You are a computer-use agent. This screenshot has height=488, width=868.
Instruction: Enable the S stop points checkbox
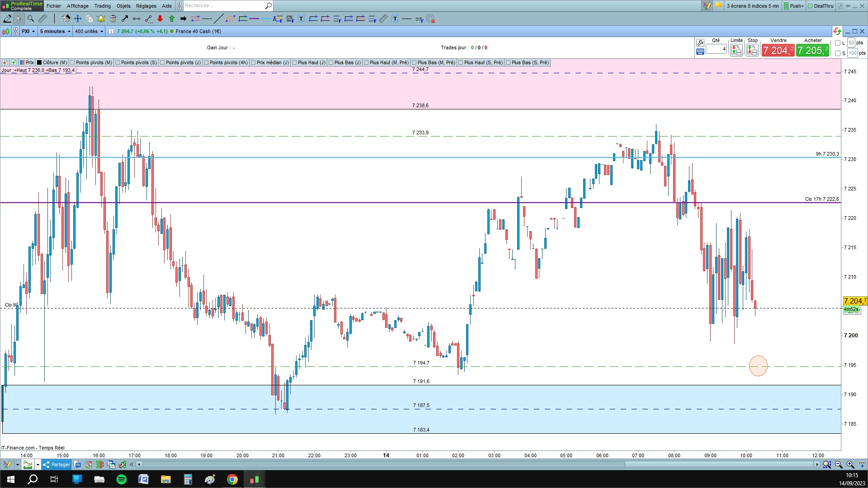(x=838, y=53)
